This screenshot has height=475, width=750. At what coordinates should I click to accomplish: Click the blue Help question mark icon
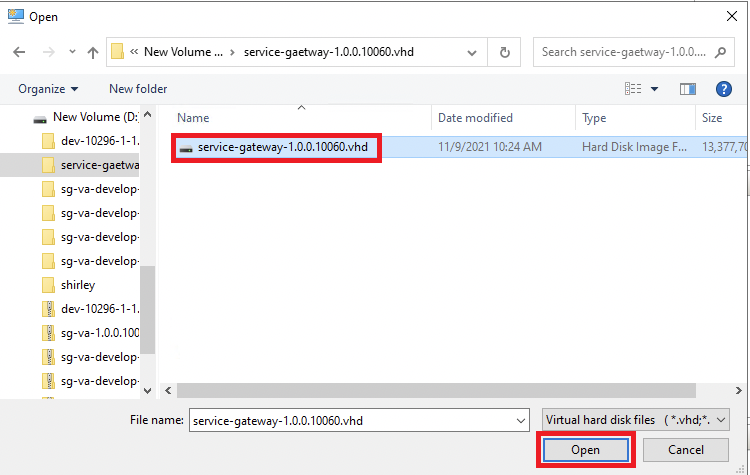pos(724,89)
